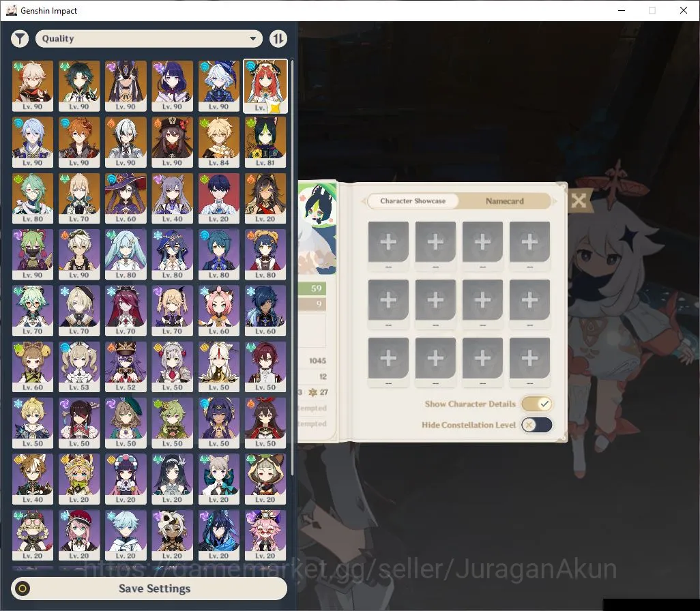Select Xiangling Lv. 80 portrait
Image resolution: width=700 pixels, height=611 pixels.
pyautogui.click(x=265, y=254)
